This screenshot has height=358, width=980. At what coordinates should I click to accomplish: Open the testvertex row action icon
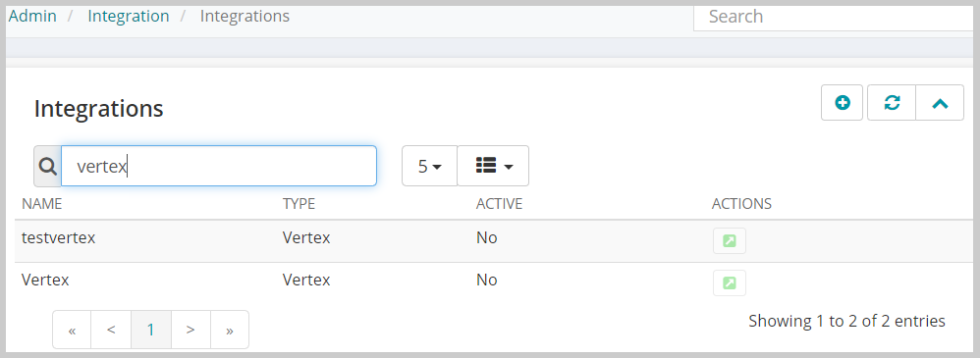(730, 241)
